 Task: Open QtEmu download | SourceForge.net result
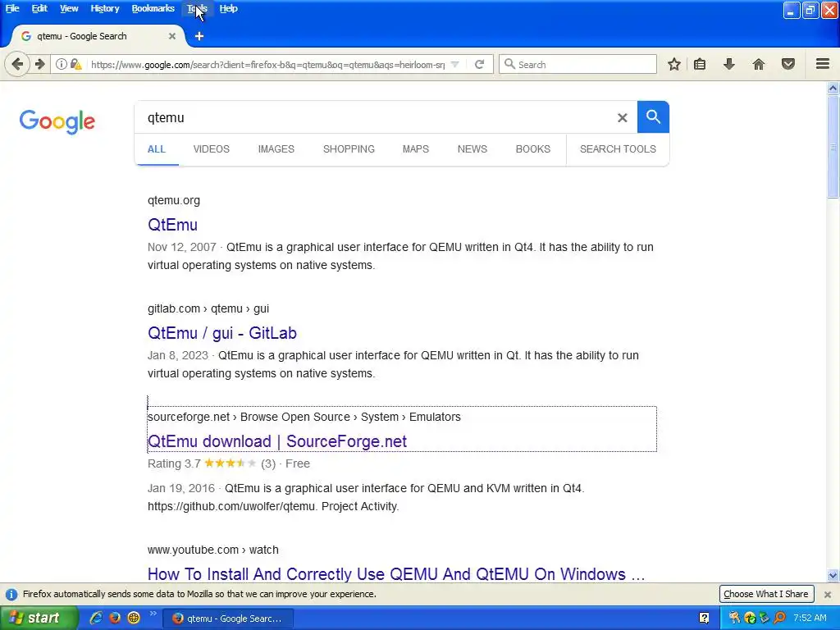(277, 441)
